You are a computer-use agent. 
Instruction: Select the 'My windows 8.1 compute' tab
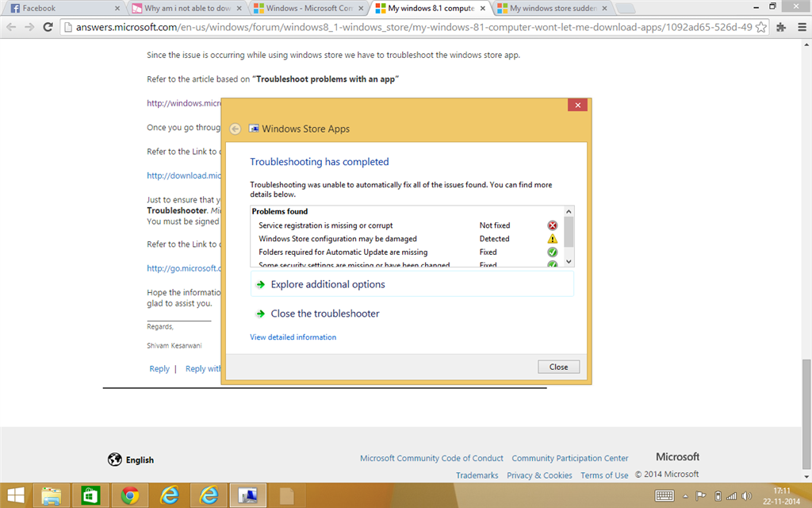click(431, 8)
